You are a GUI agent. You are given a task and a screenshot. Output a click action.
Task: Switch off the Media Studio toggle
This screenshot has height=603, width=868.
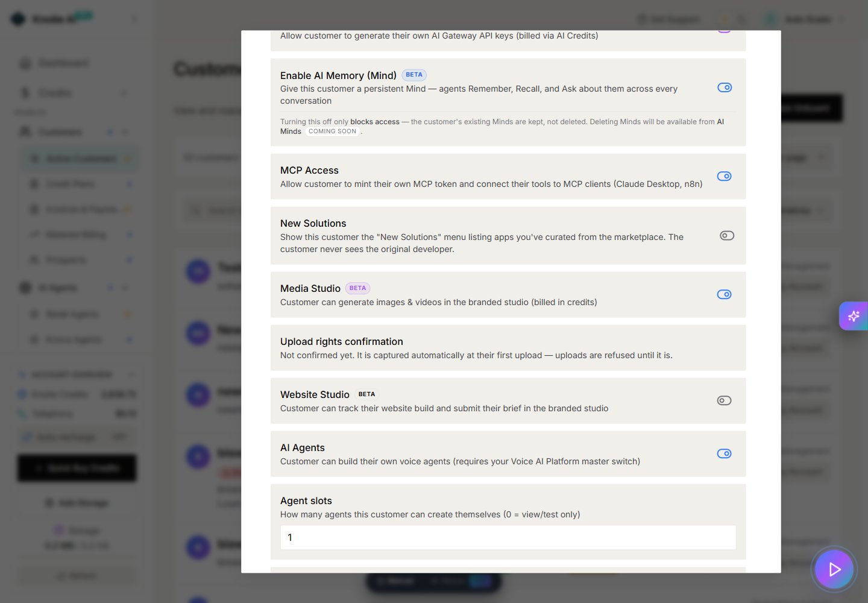(x=725, y=294)
